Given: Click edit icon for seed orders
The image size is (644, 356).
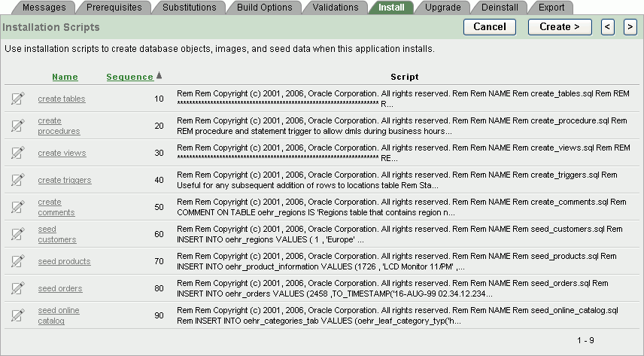Looking at the screenshot, I should coord(18,288).
